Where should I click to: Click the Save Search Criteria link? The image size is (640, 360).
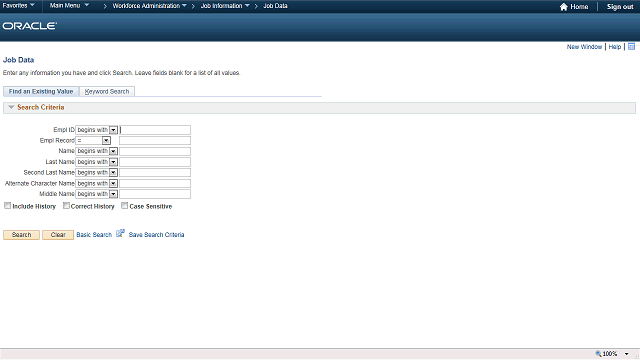point(156,235)
